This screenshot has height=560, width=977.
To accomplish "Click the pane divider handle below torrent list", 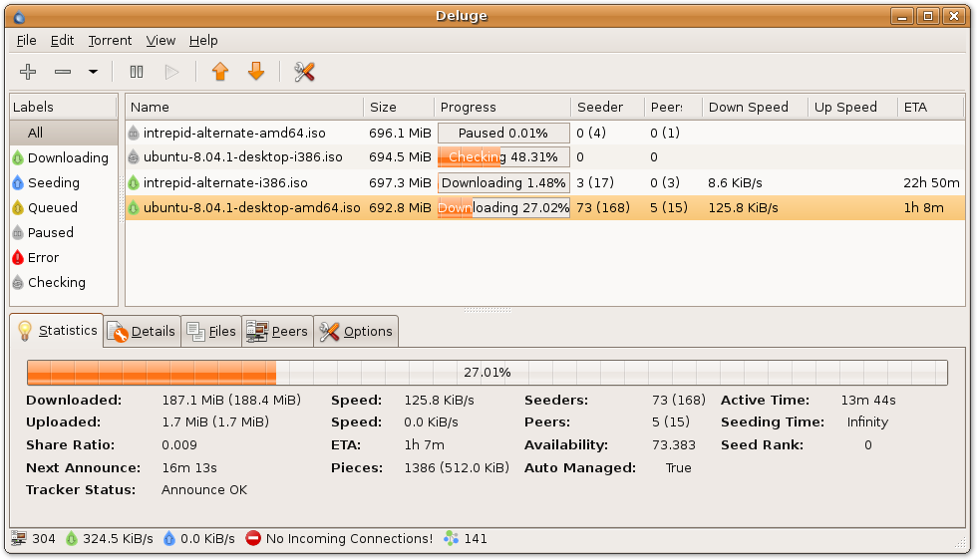I will tap(488, 310).
